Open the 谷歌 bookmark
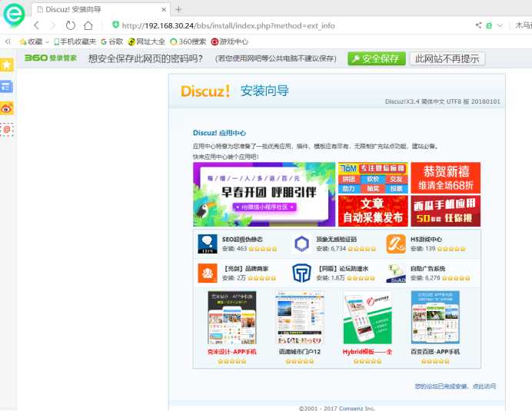 [x=112, y=41]
